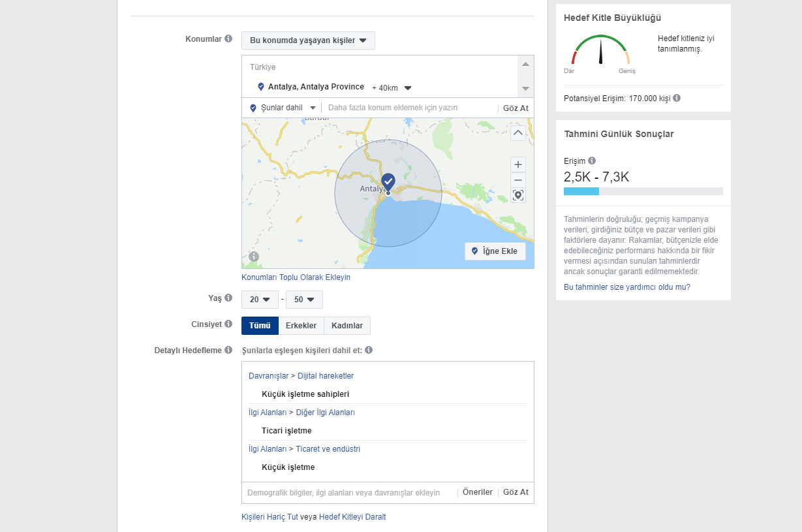Image resolution: width=802 pixels, height=532 pixels.
Task: Click info icon next to Detaylı Hedefleme
Action: click(228, 350)
